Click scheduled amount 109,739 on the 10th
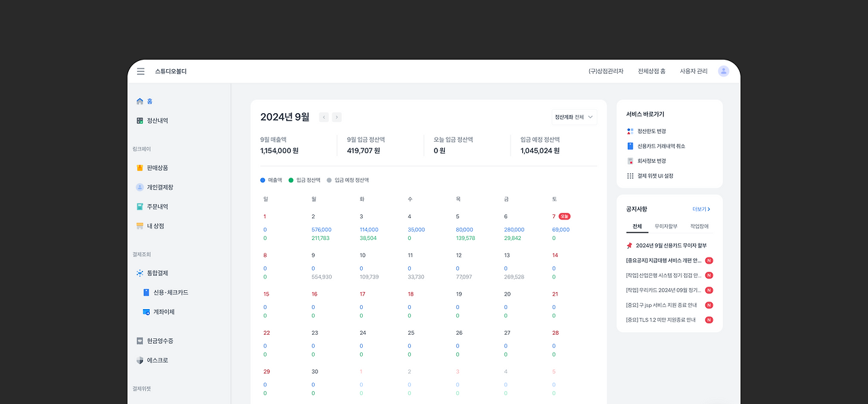This screenshot has height=404, width=868. pos(370,277)
